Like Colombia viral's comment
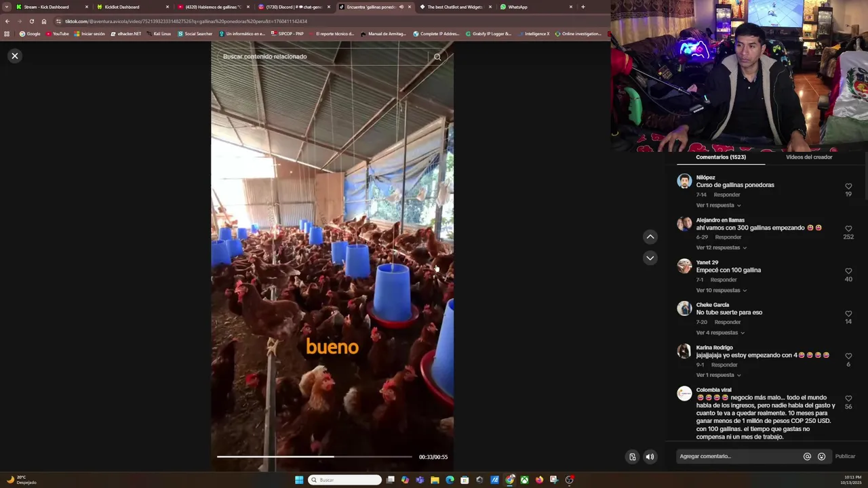The image size is (868, 488). pyautogui.click(x=848, y=399)
